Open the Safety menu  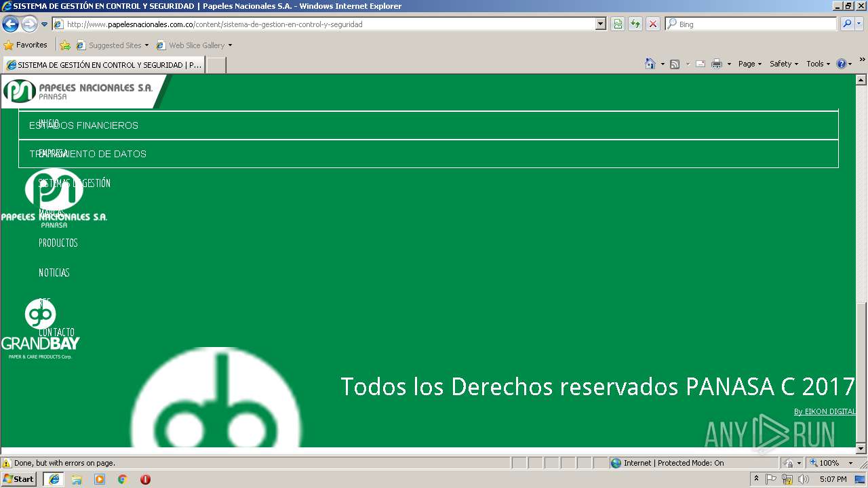[784, 64]
